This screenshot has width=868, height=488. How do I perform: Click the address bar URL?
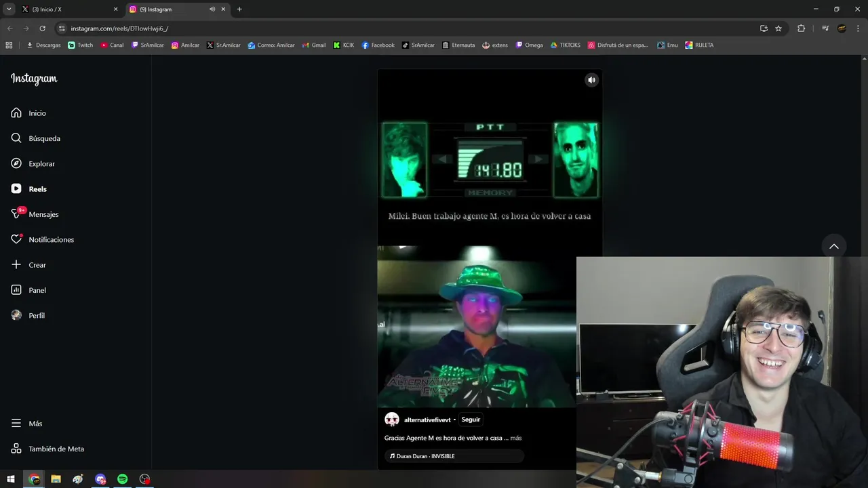[119, 28]
